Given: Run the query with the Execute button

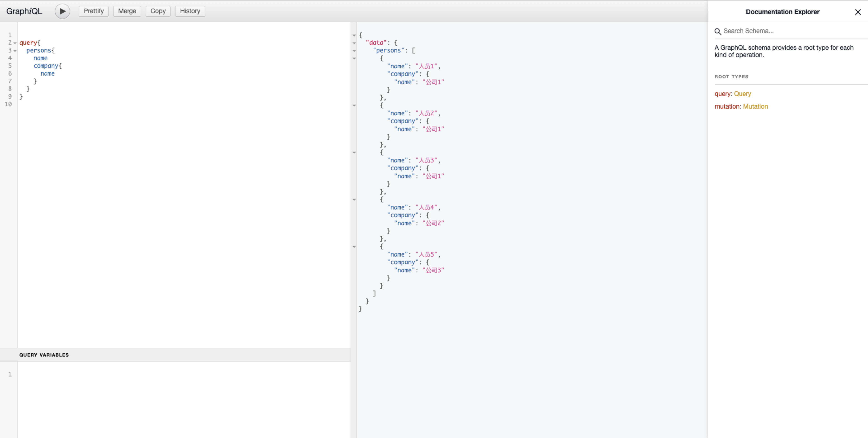Looking at the screenshot, I should 62,11.
